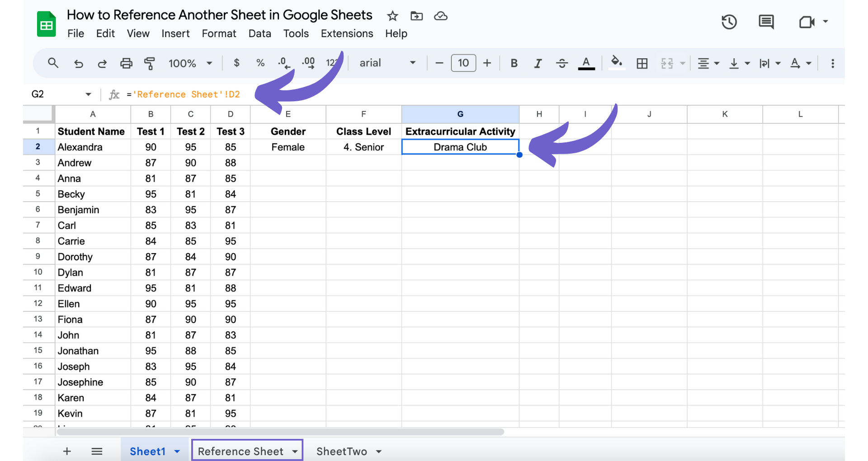Show all comments
Image resolution: width=868 pixels, height=461 pixels.
tap(766, 21)
